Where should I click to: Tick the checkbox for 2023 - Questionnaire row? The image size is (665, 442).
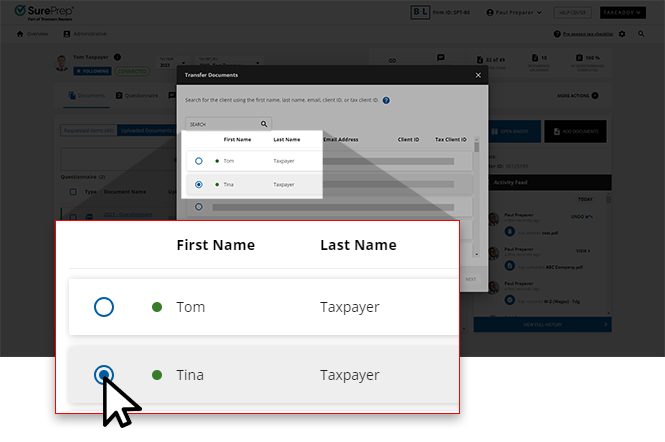point(73,217)
